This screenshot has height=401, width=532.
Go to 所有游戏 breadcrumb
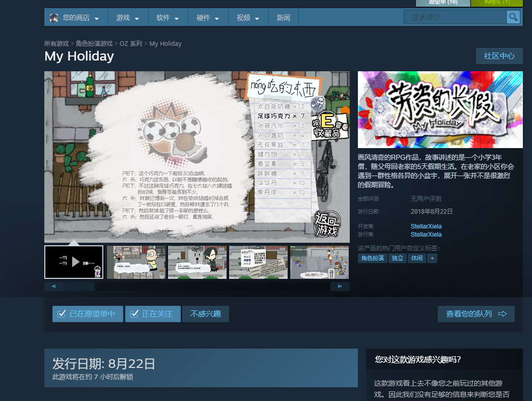[x=57, y=44]
